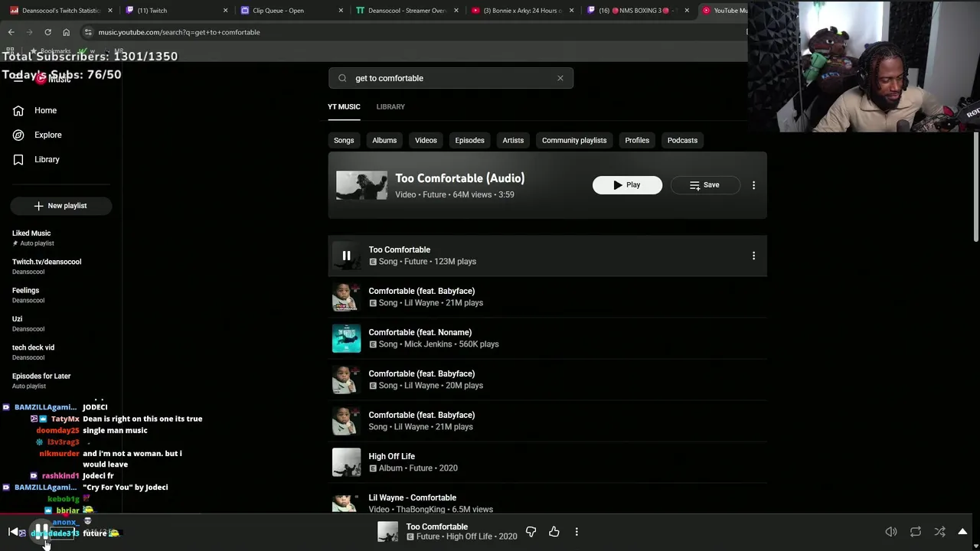Switch to Deansocool - Streamer Overview tab

[x=406, y=11]
